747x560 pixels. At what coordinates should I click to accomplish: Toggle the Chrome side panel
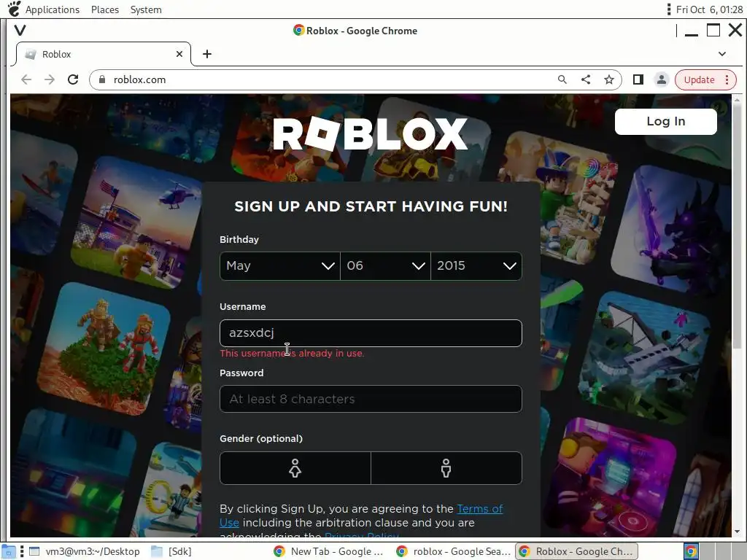[638, 79]
